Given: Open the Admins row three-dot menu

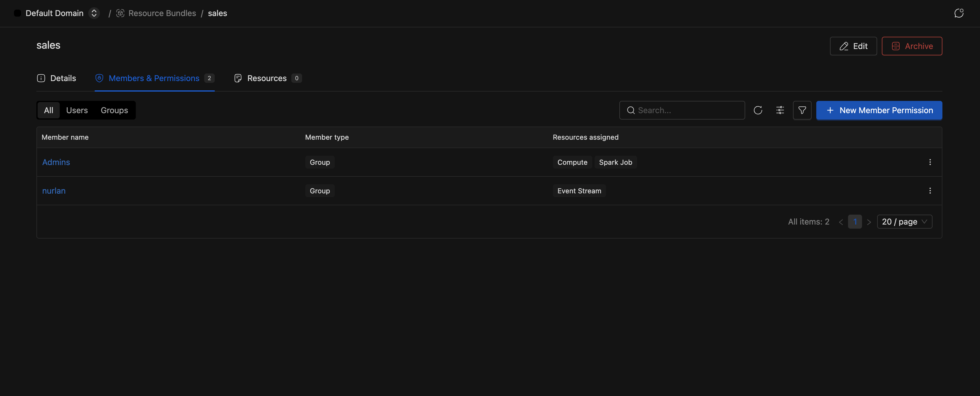Looking at the screenshot, I should click(930, 162).
